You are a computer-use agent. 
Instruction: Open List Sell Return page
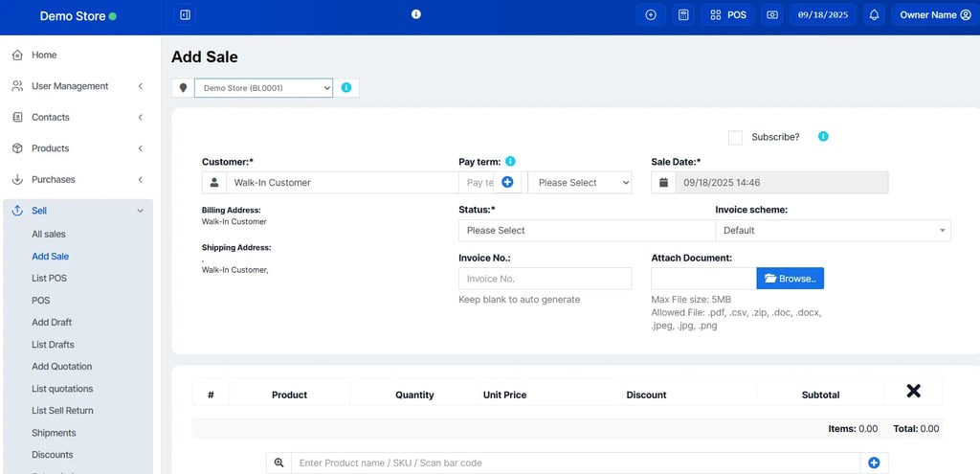(62, 411)
